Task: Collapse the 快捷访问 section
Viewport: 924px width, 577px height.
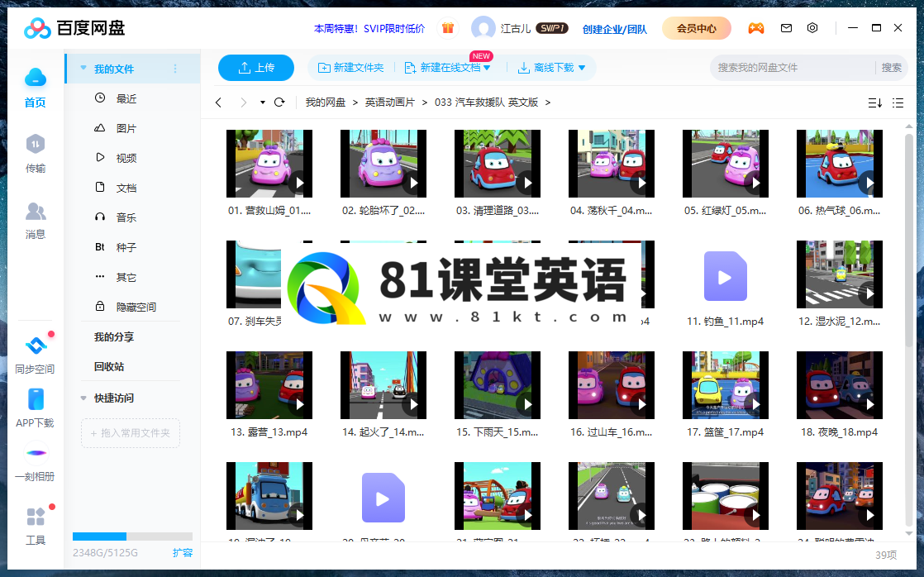Action: click(x=83, y=398)
